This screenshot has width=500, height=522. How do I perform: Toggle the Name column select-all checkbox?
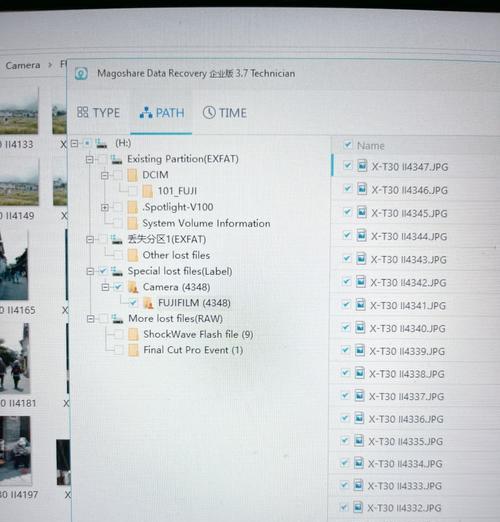point(348,145)
